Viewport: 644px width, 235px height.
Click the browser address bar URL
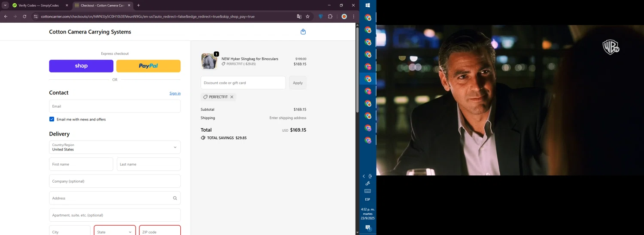(x=148, y=17)
